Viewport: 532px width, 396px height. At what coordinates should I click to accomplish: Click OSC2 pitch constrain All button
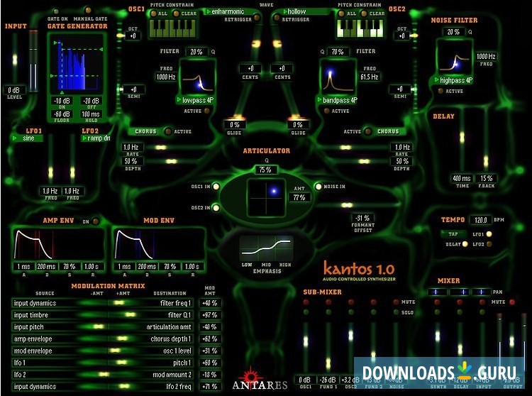342,13
